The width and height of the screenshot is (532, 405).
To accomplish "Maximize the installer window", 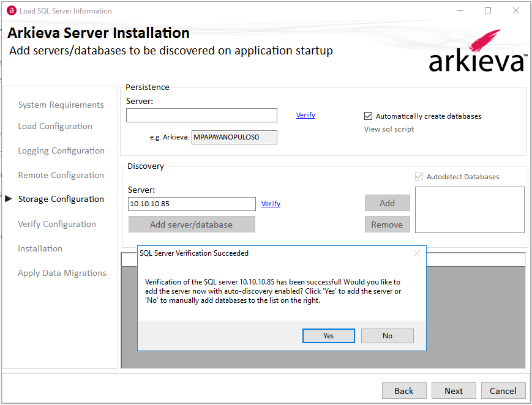I will (x=488, y=10).
